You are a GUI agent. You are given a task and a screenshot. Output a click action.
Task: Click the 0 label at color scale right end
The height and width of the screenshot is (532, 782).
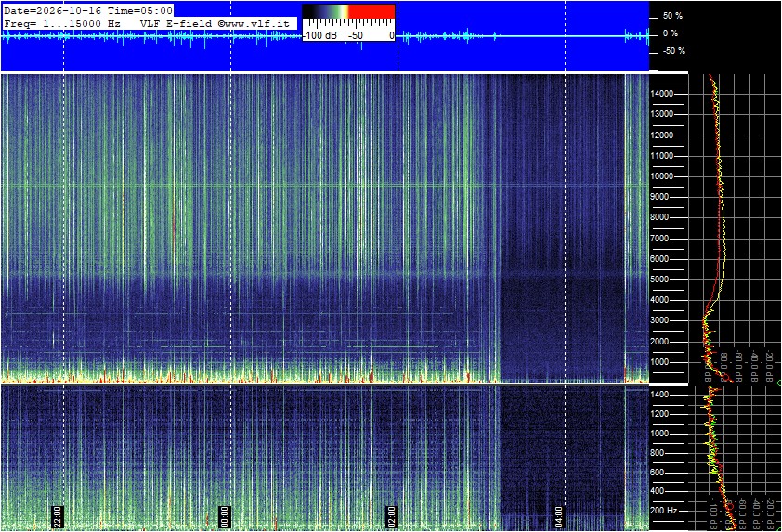392,36
